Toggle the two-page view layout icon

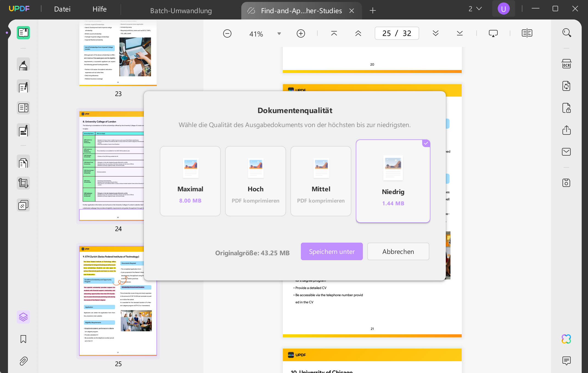(x=527, y=33)
